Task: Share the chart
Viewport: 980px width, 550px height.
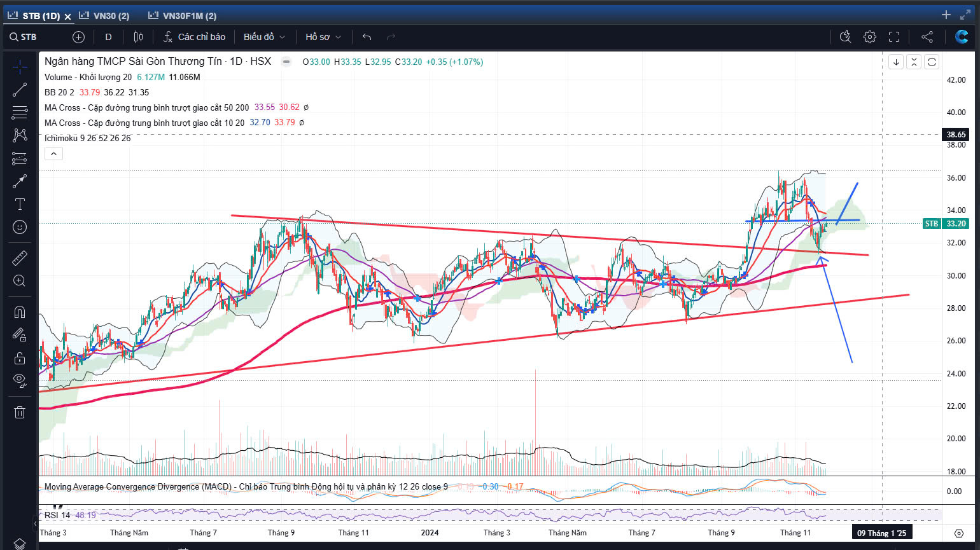Action: pyautogui.click(x=927, y=37)
